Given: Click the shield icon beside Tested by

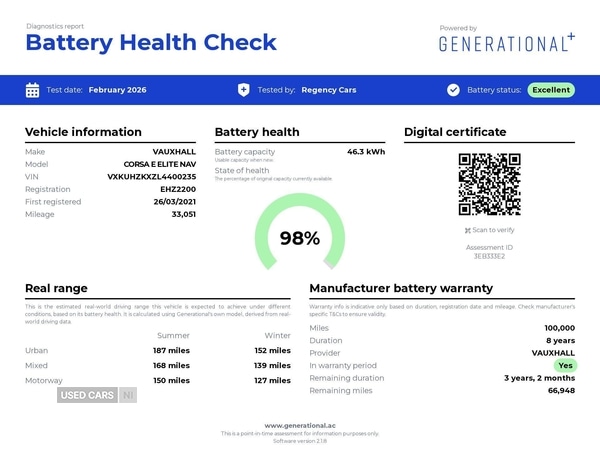Looking at the screenshot, I should point(244,90).
